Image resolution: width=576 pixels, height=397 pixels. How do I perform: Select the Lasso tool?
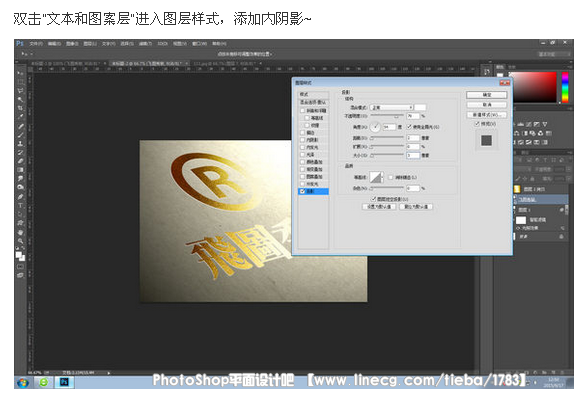point(20,91)
